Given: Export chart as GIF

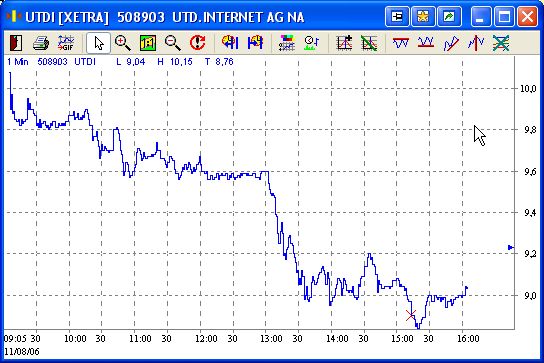Looking at the screenshot, I should pyautogui.click(x=66, y=43).
